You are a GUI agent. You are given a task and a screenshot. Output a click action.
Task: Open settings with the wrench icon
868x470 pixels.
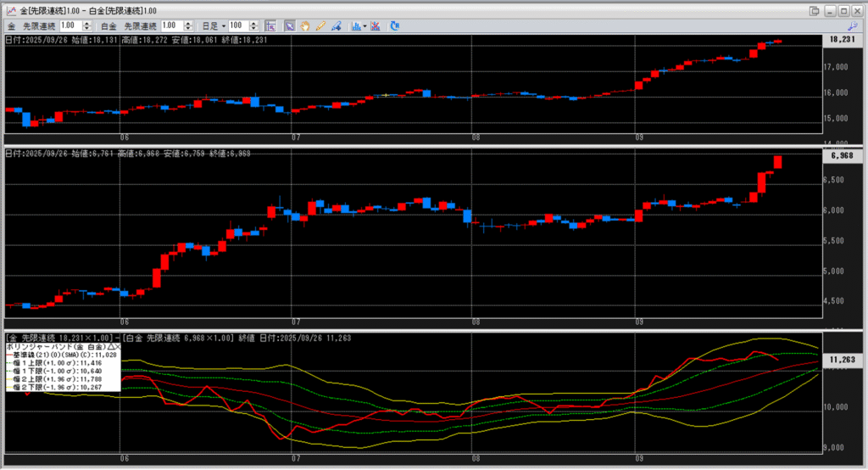853,26
